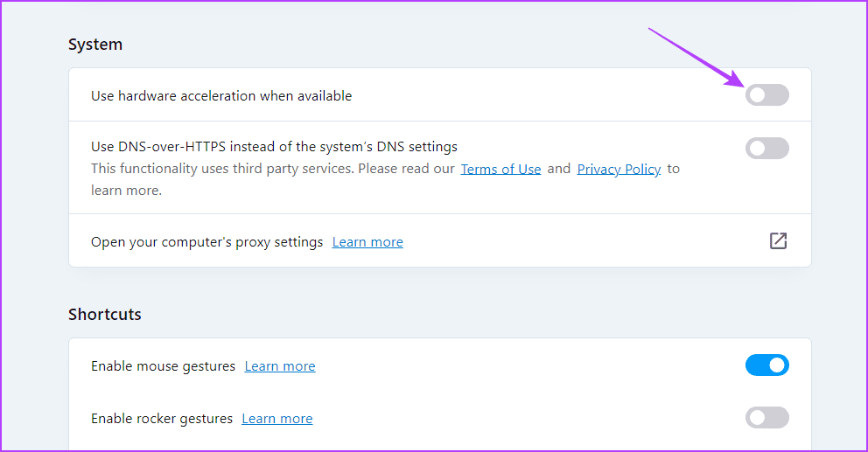This screenshot has width=868, height=452.
Task: Click 'Enable rocker gestures' label
Action: click(162, 419)
